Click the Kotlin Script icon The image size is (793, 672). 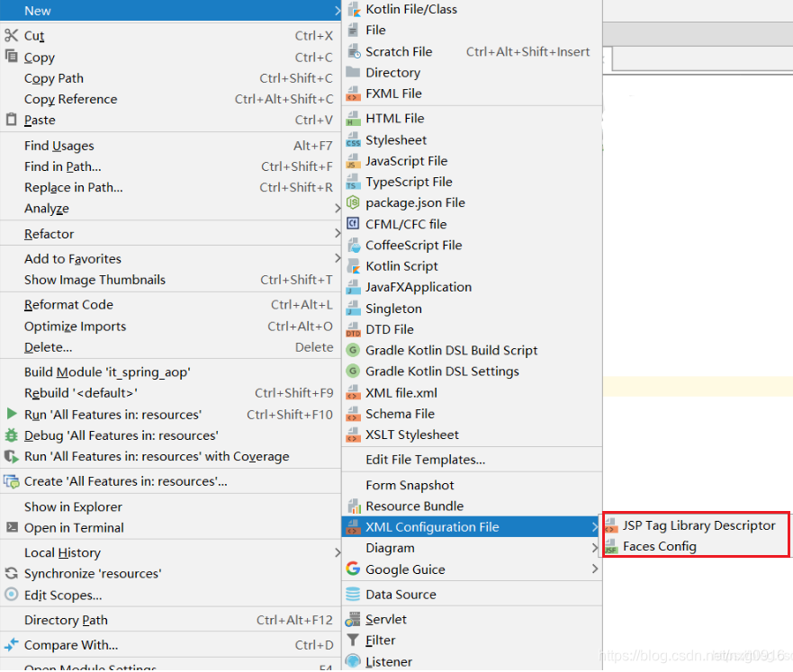click(353, 266)
